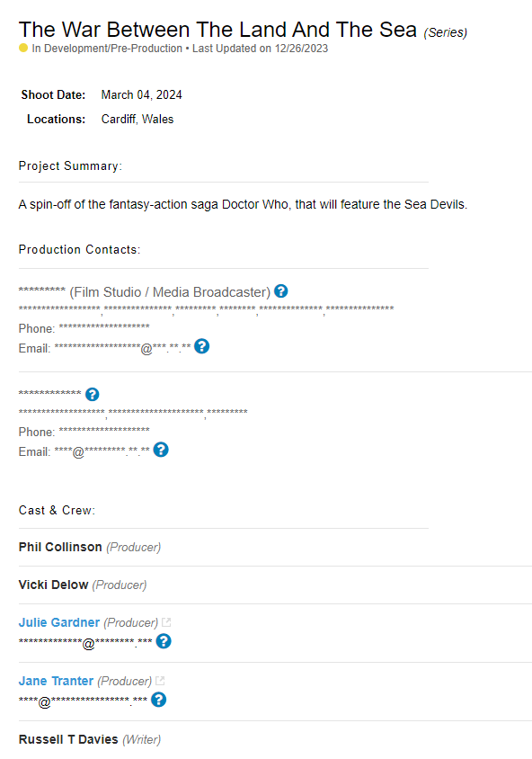This screenshot has height=759, width=532.
Task: Click help icon beside second masked company name
Action: (x=92, y=395)
